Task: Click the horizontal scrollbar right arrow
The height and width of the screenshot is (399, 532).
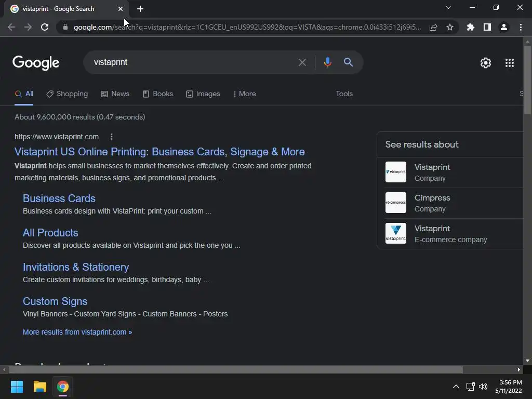Action: (x=519, y=369)
